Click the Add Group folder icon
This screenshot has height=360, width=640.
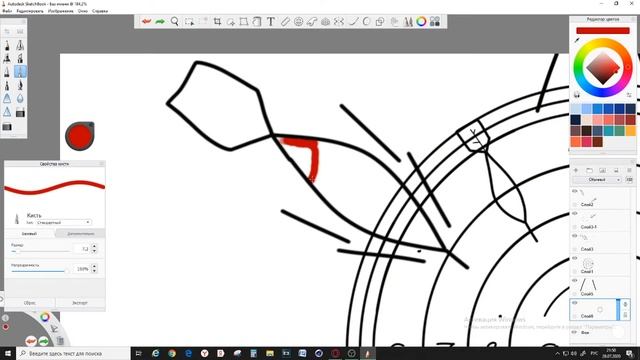589,170
